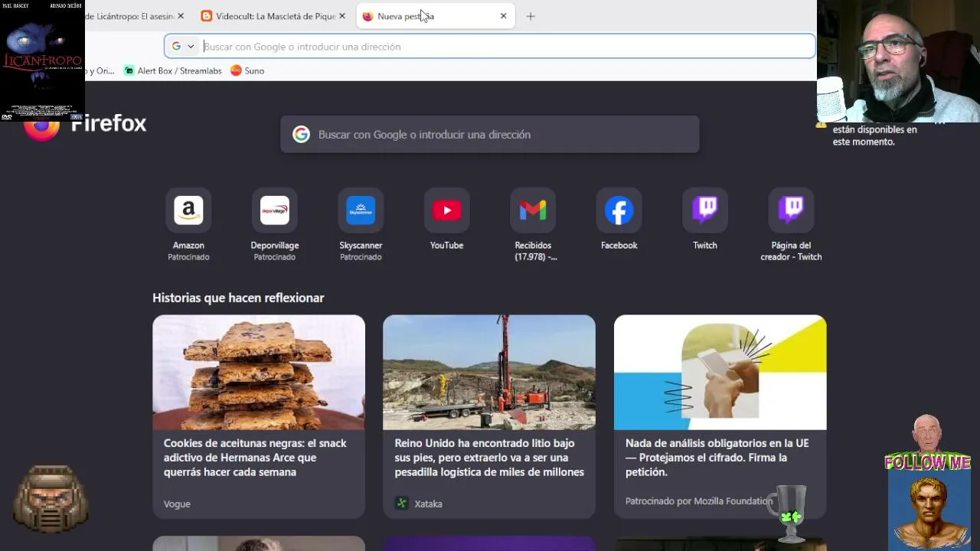Viewport: 980px width, 551px height.
Task: Open the Twitch shortcut tile
Action: point(705,210)
